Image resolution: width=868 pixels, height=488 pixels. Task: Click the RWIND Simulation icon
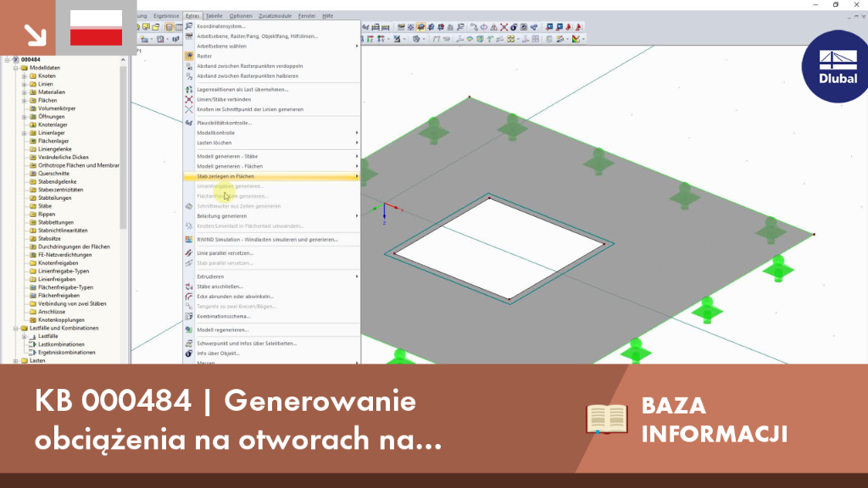[189, 240]
